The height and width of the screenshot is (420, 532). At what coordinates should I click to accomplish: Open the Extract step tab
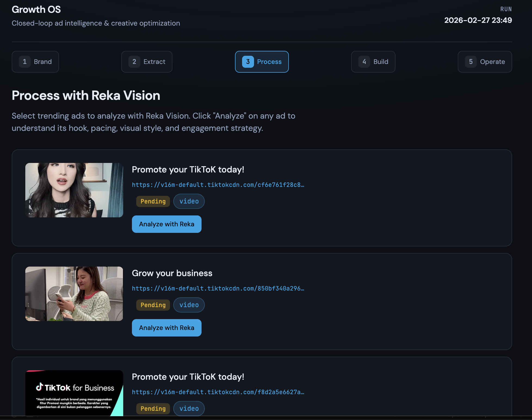click(147, 62)
